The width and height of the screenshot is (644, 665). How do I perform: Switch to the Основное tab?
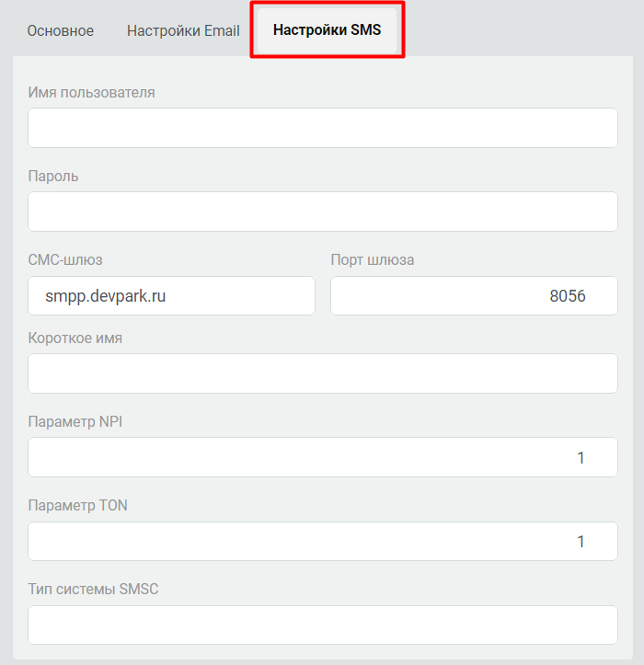point(60,30)
